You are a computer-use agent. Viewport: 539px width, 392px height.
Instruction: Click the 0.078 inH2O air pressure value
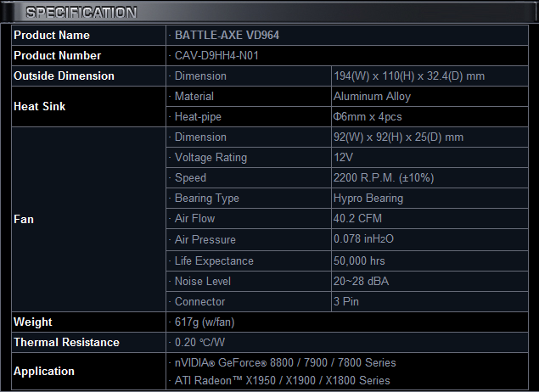point(363,240)
